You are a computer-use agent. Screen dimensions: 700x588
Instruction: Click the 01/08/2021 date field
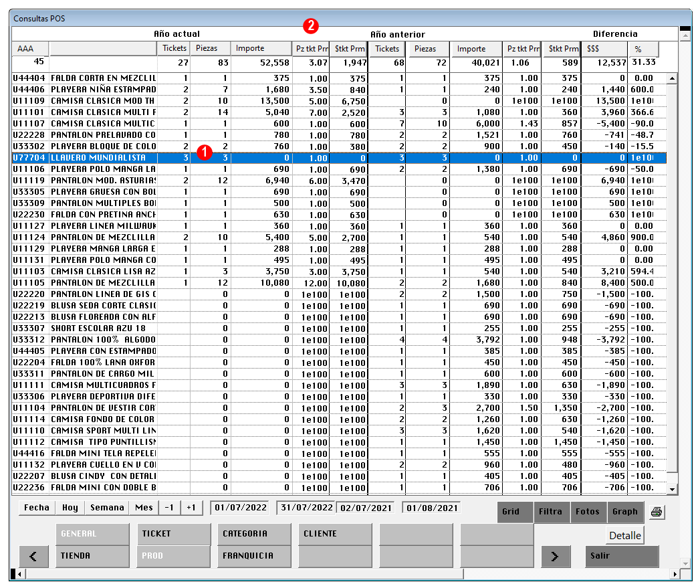[x=432, y=508]
